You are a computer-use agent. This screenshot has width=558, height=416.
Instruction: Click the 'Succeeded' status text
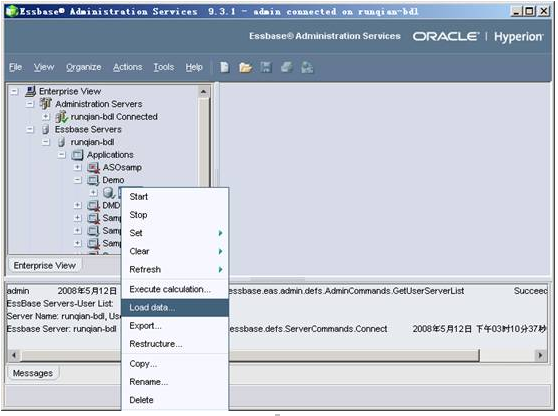pos(530,291)
